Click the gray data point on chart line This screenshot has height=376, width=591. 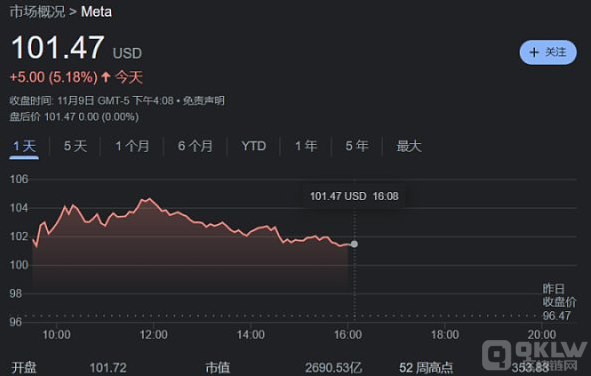point(354,244)
